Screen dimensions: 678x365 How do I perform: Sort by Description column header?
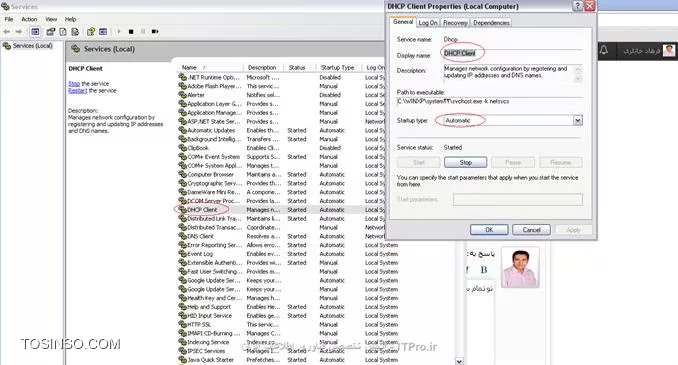click(x=263, y=67)
